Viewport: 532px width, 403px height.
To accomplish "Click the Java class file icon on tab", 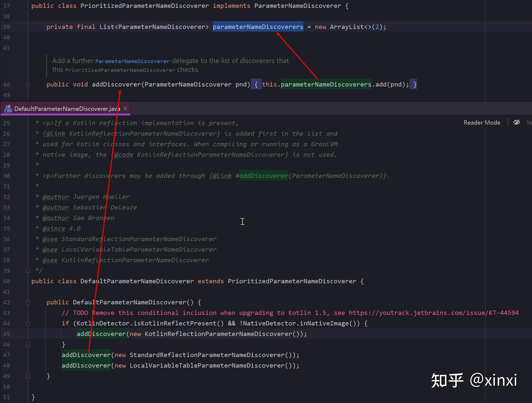I will click(8, 109).
